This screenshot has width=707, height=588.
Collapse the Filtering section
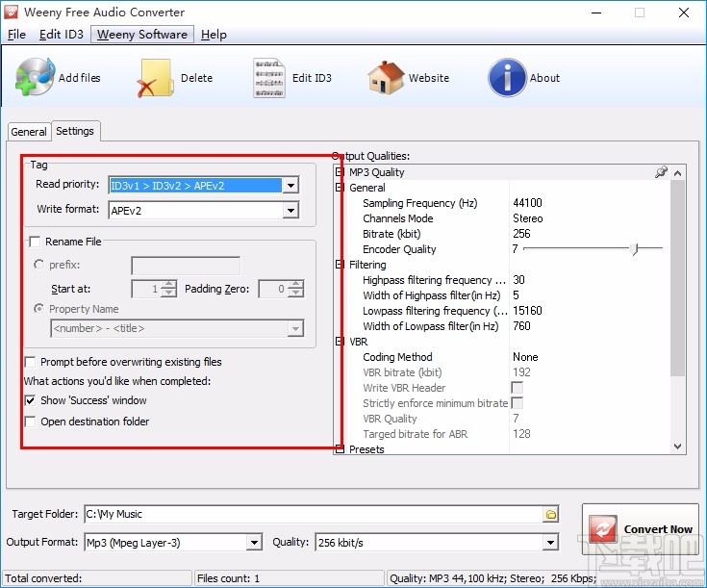340,265
